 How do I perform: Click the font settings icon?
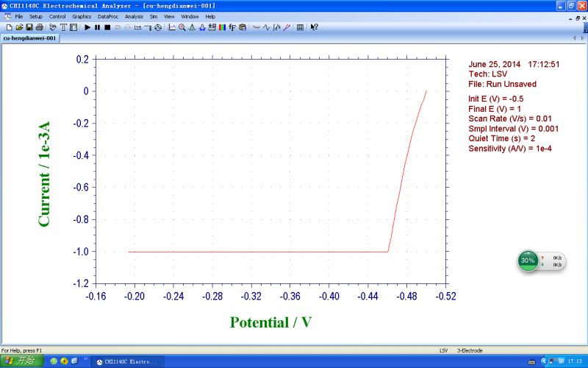[x=232, y=27]
